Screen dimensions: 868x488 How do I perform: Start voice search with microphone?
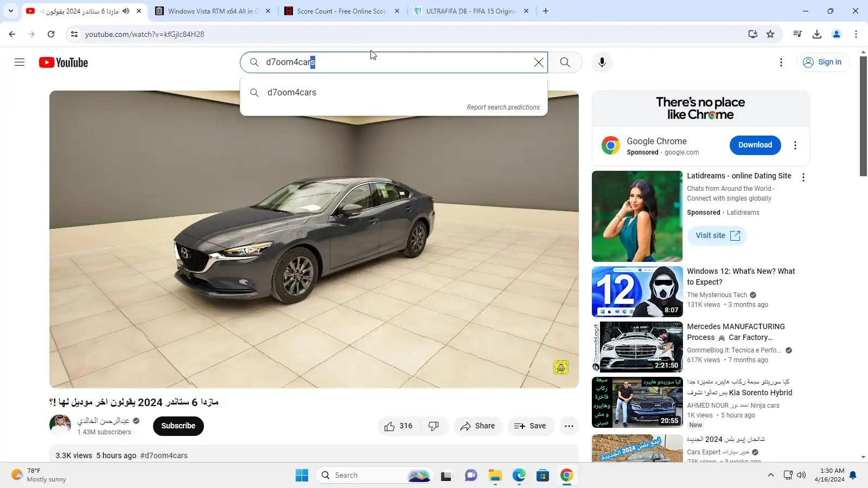[x=602, y=62]
